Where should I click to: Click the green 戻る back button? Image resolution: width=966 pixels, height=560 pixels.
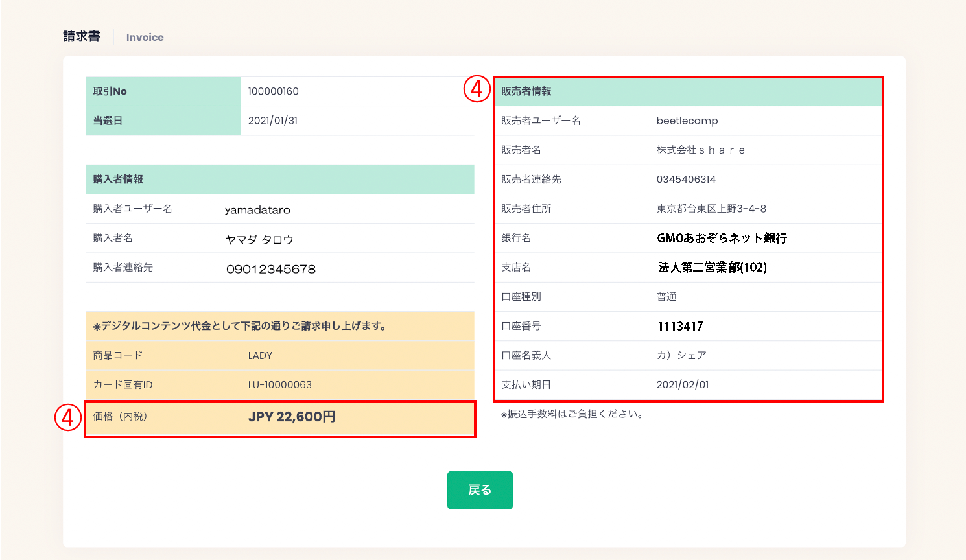point(480,490)
